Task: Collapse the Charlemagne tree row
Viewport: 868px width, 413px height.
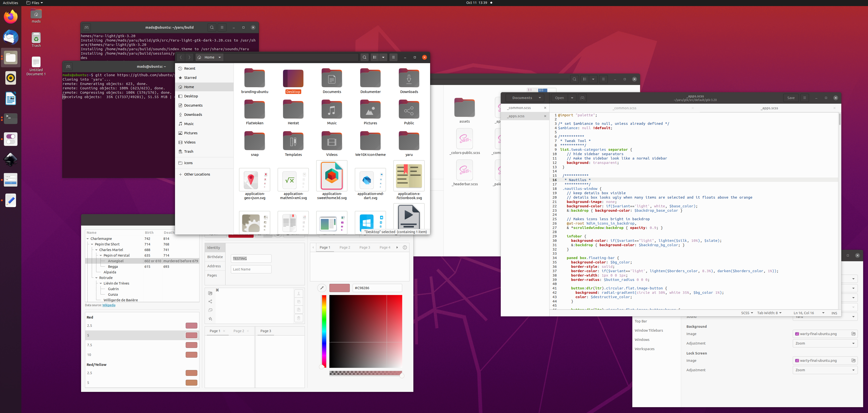Action: point(88,239)
